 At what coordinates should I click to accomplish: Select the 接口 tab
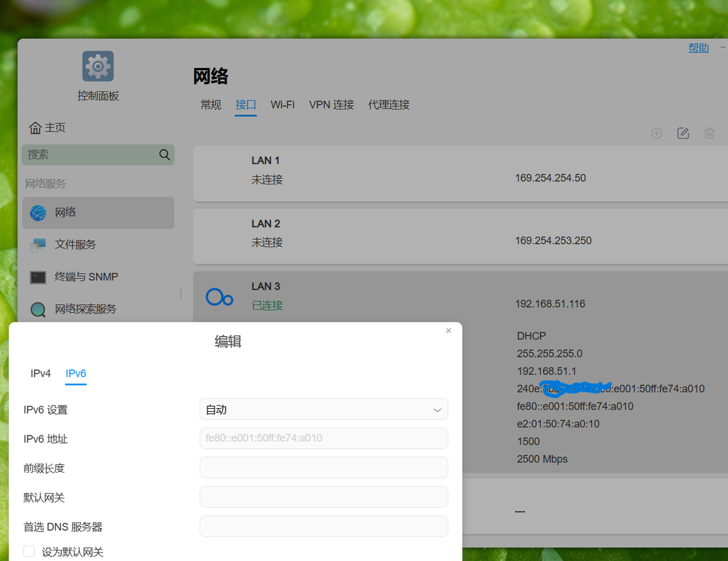(246, 104)
